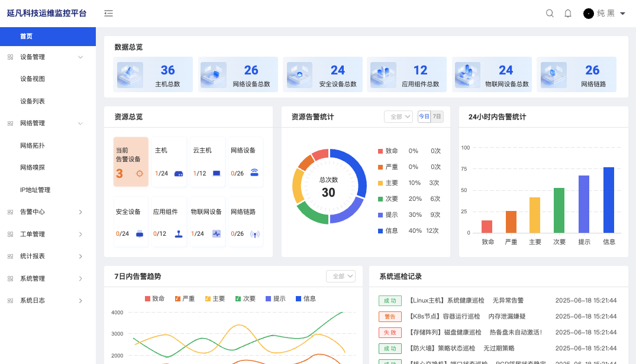Click the 设备管理 grid icon in sidebar

click(11, 57)
